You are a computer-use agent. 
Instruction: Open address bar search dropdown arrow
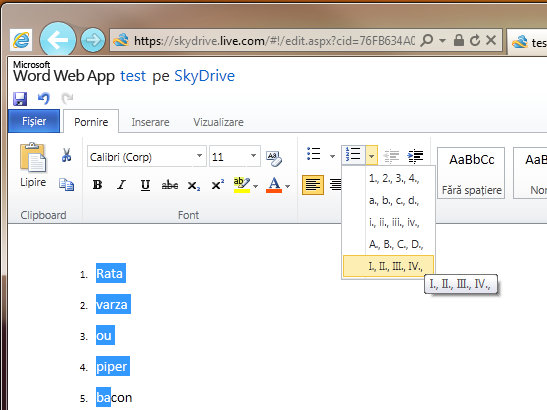(442, 40)
